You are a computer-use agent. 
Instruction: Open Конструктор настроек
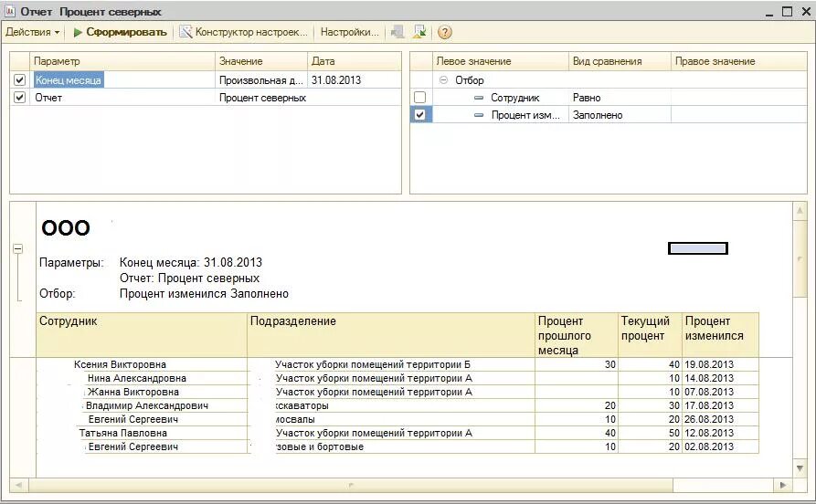tap(244, 32)
